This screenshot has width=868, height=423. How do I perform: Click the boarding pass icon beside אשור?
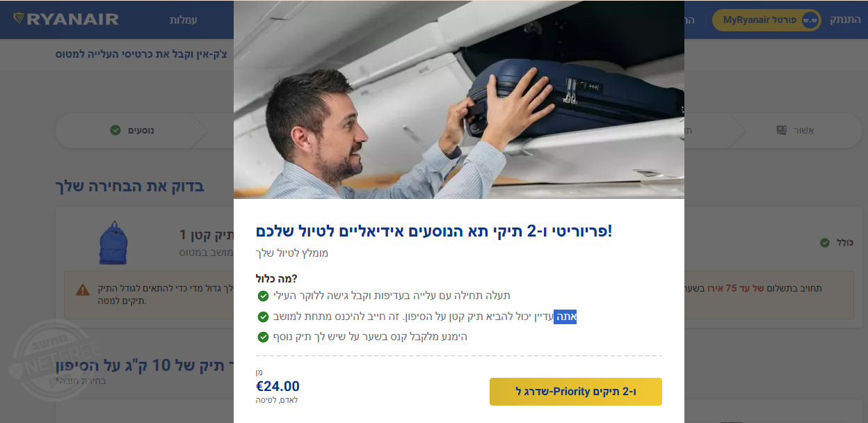(x=782, y=130)
